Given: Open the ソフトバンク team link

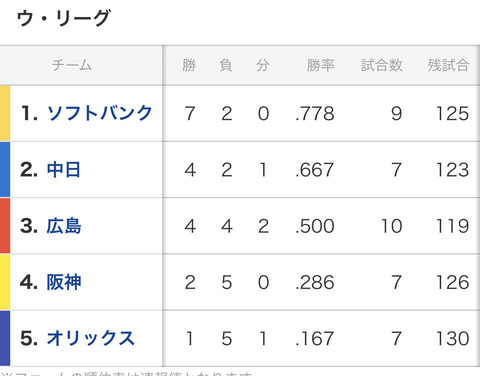Looking at the screenshot, I should point(100,113).
